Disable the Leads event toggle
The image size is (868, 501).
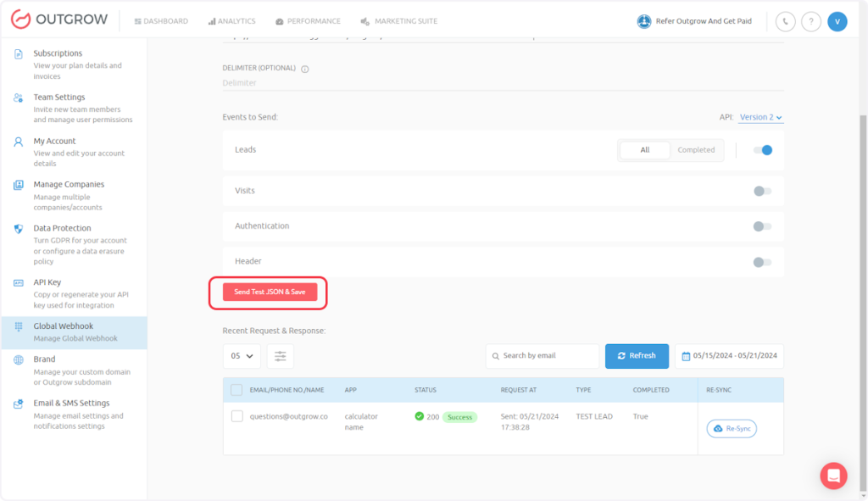[x=763, y=150]
